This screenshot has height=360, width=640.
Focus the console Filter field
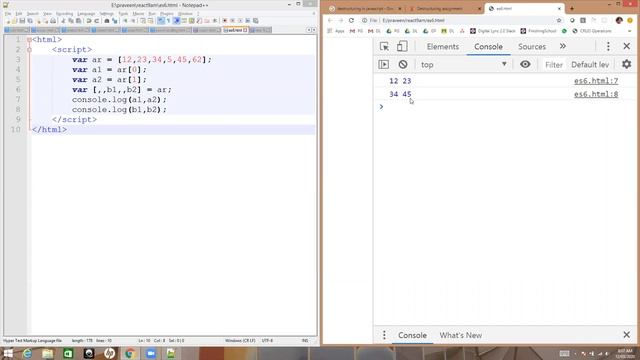[x=554, y=65]
